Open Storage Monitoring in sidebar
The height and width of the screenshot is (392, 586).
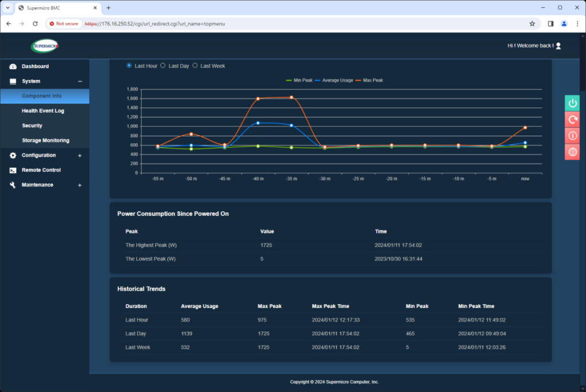(x=46, y=141)
